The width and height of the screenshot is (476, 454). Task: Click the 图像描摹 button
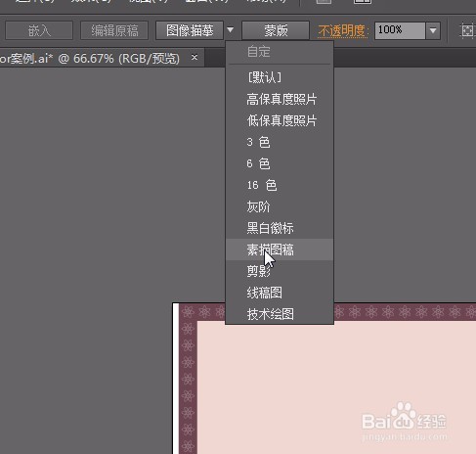click(190, 30)
